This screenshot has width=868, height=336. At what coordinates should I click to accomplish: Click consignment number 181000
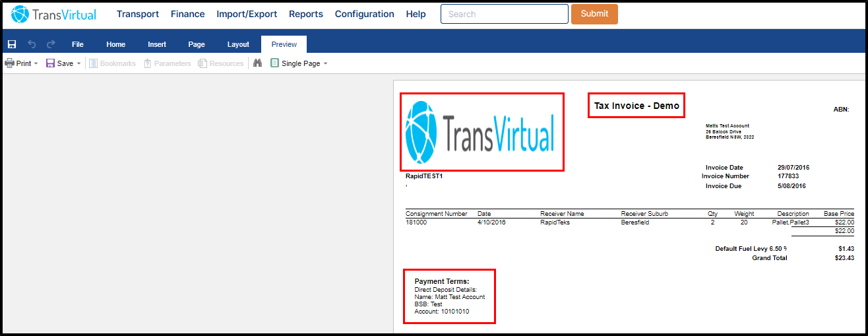click(x=417, y=222)
